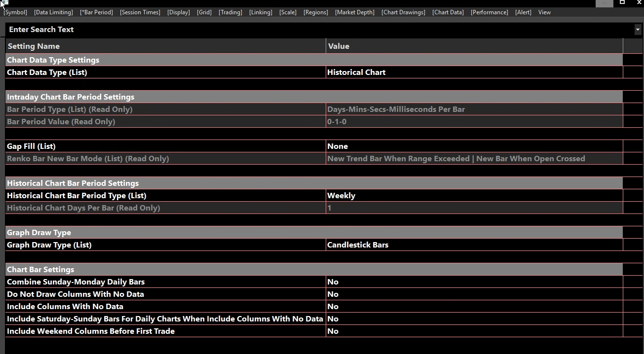Click the application icon in title bar
Image resolution: width=644 pixels, height=354 pixels.
5,3
